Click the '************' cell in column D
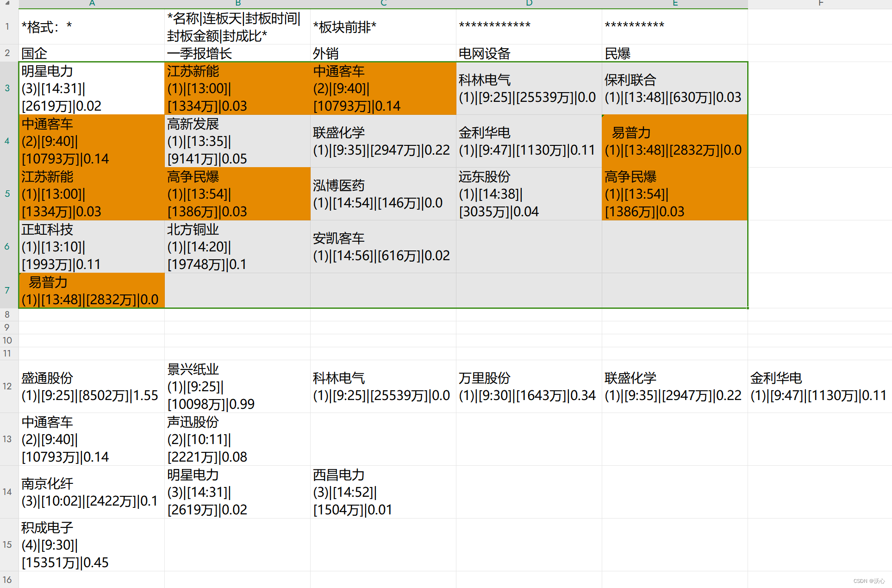Screen dimensions: 892x588 (529, 27)
